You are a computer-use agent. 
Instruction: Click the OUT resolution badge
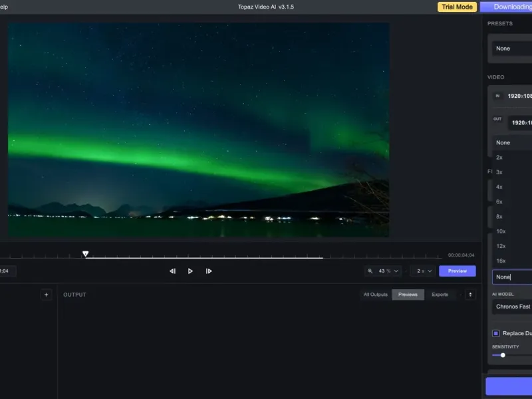pos(497,119)
